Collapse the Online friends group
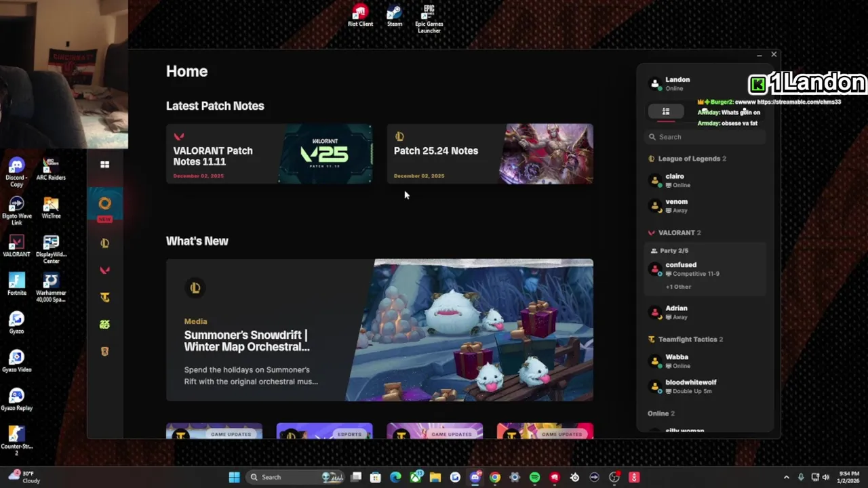The height and width of the screenshot is (488, 868). coord(661,413)
